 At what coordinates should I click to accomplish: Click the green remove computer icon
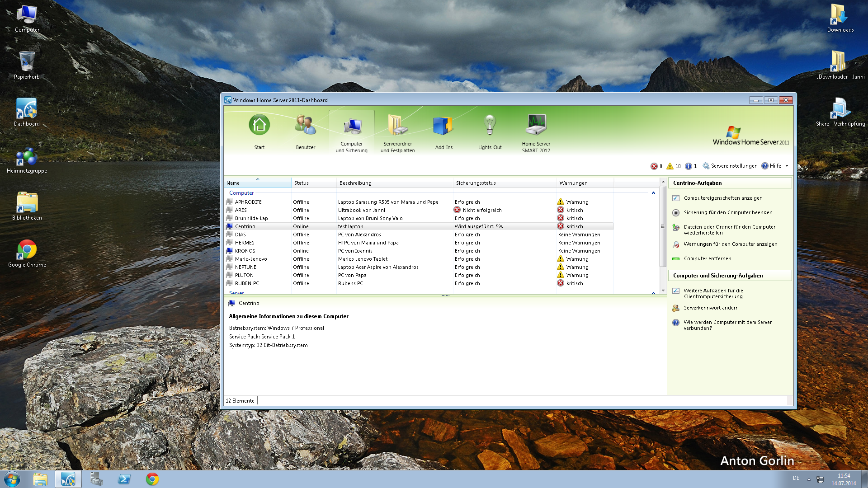(x=676, y=258)
